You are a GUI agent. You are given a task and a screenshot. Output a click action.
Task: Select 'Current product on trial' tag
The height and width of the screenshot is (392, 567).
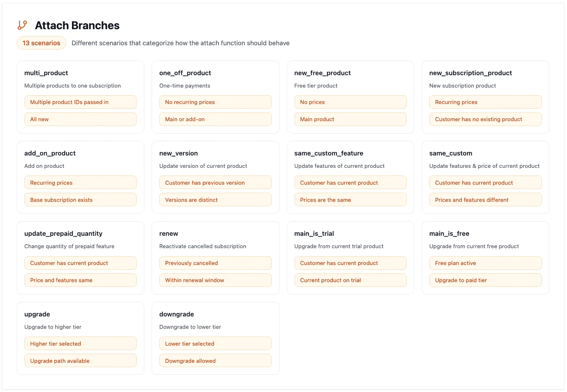pos(350,280)
